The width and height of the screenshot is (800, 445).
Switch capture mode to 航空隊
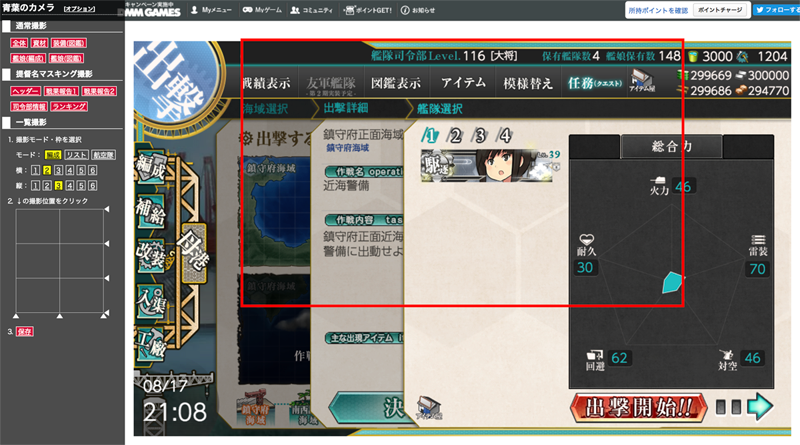[x=104, y=155]
